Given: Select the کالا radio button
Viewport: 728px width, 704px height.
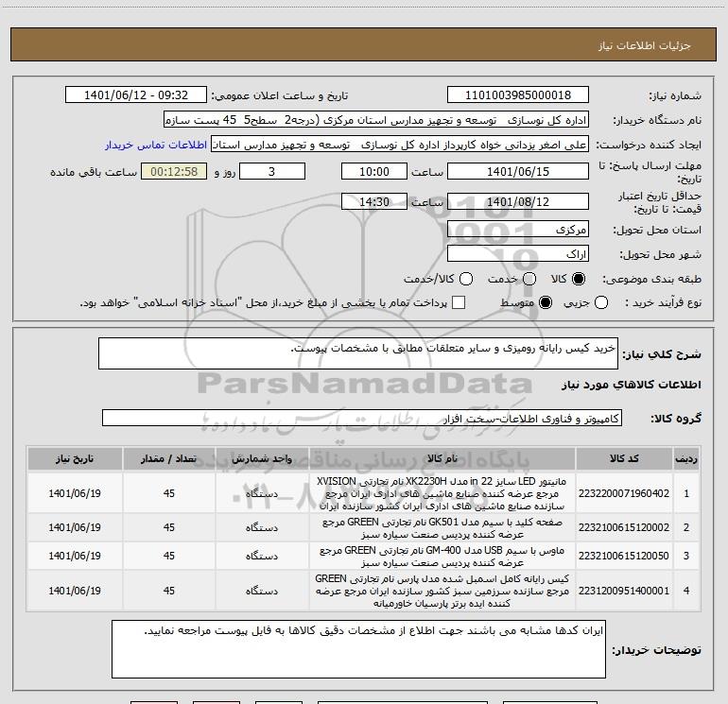Looking at the screenshot, I should tap(579, 279).
